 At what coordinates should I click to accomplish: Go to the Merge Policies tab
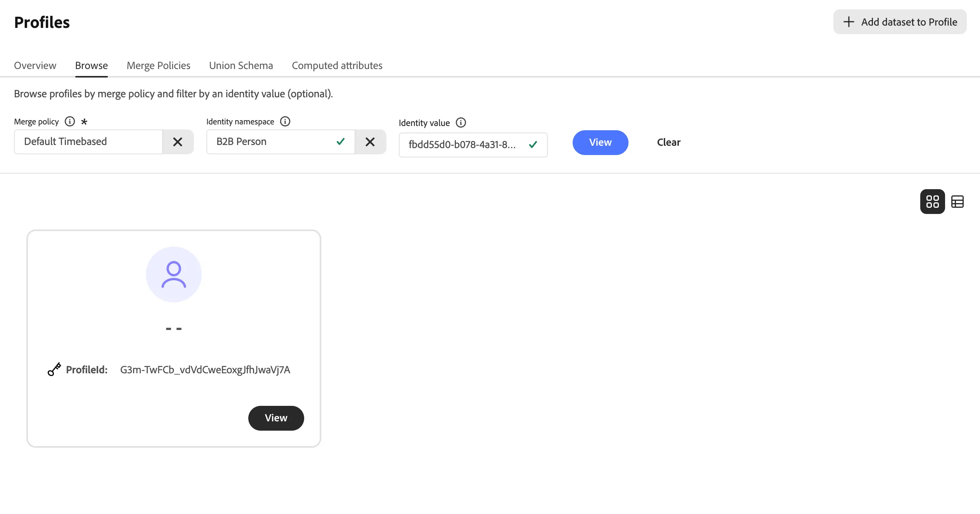pyautogui.click(x=159, y=66)
